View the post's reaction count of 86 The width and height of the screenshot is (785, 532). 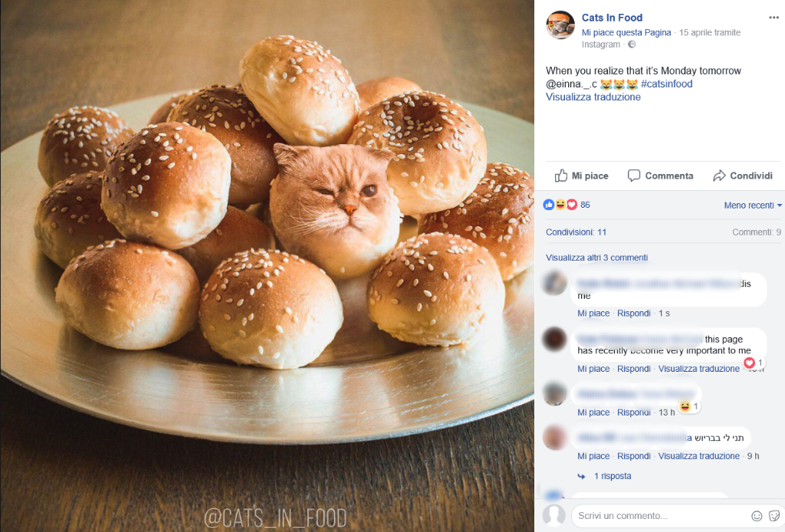[x=585, y=205]
